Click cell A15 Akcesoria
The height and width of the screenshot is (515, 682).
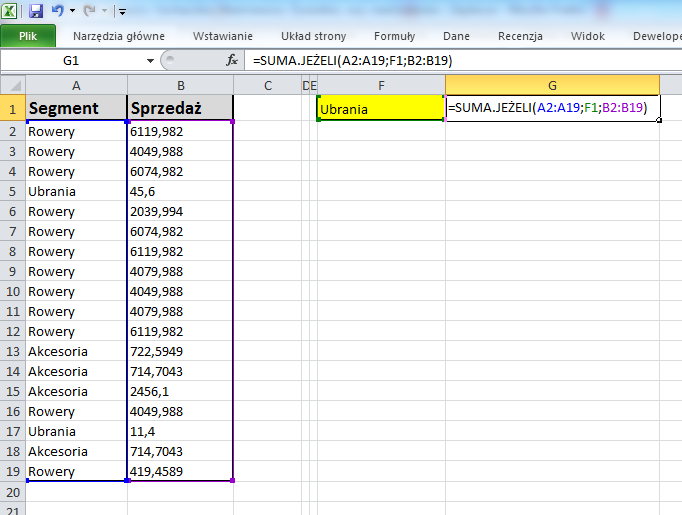(x=76, y=391)
